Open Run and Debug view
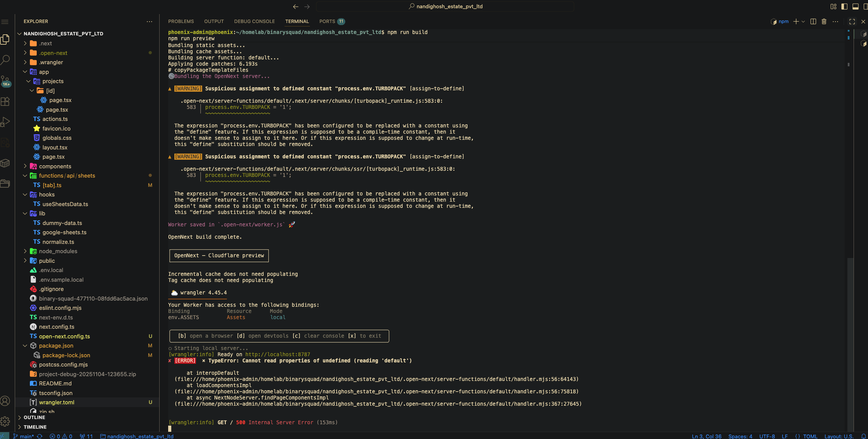 tap(5, 122)
